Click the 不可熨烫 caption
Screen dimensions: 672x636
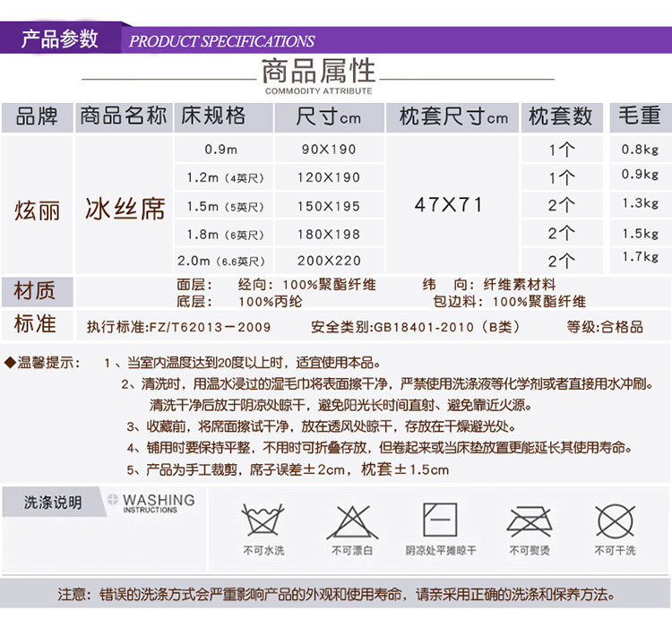click(x=530, y=550)
